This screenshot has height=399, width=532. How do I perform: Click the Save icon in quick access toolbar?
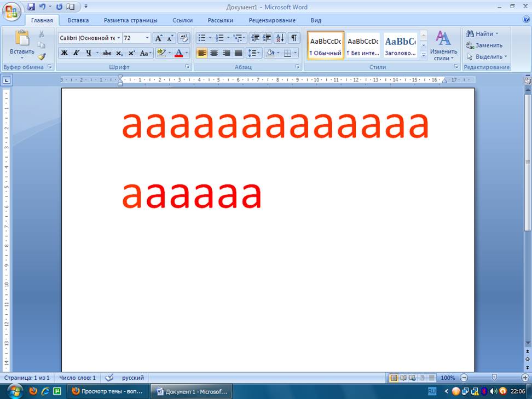point(31,7)
